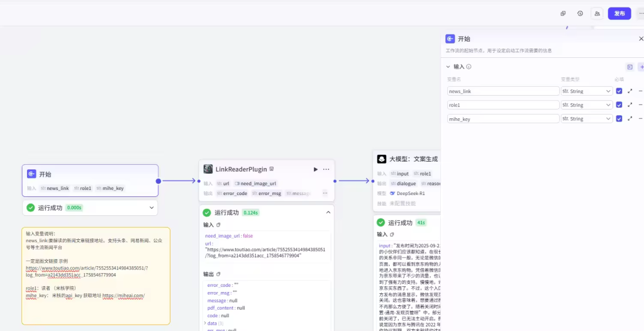Image resolution: width=644 pixels, height=331 pixels.
Task: Click the 发布 publish button
Action: pyautogui.click(x=619, y=13)
